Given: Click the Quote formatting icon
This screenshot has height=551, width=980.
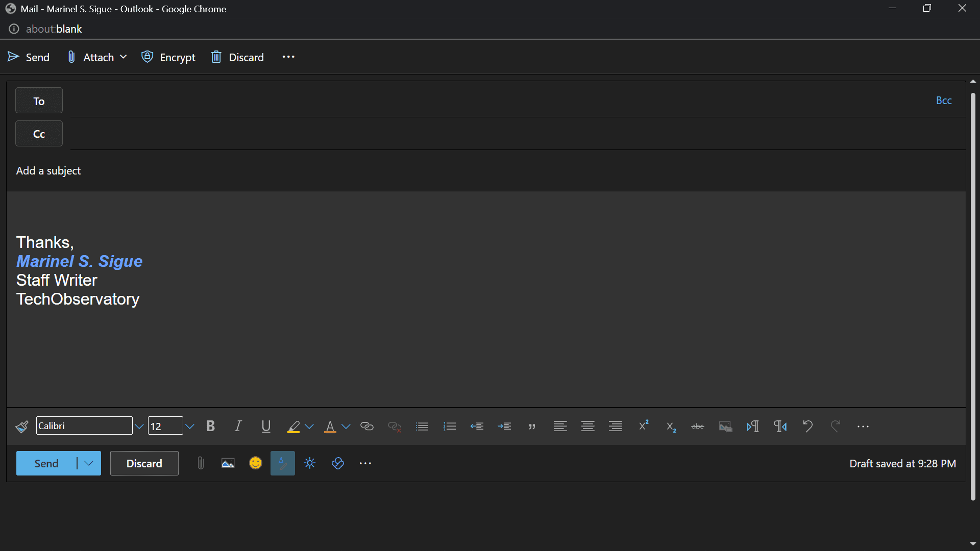Looking at the screenshot, I should [532, 427].
